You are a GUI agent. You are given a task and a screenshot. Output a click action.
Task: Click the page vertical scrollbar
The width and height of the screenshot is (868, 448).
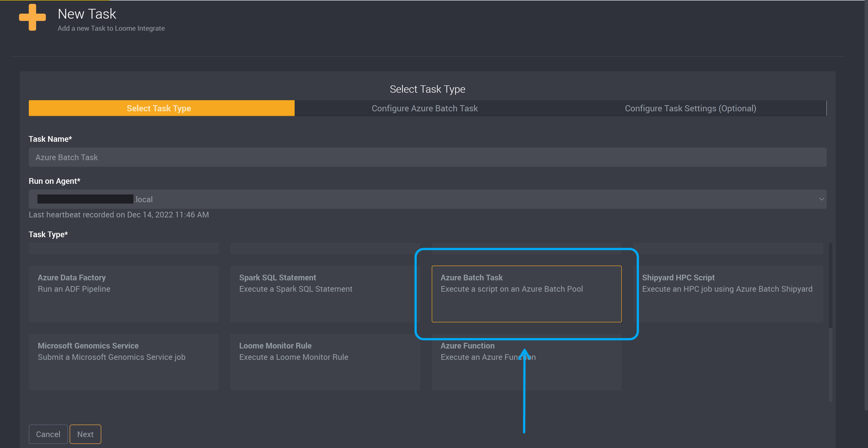click(x=866, y=206)
